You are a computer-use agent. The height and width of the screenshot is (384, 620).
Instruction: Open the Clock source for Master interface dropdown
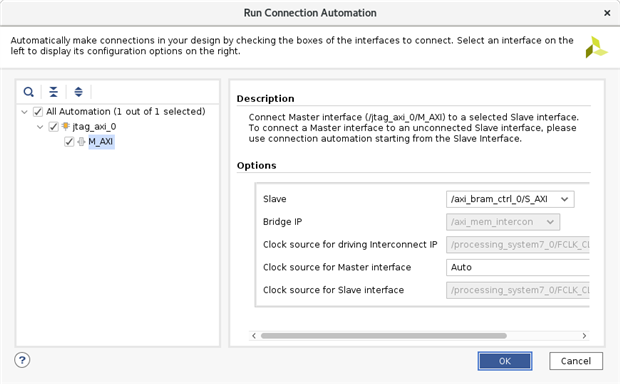tap(518, 267)
